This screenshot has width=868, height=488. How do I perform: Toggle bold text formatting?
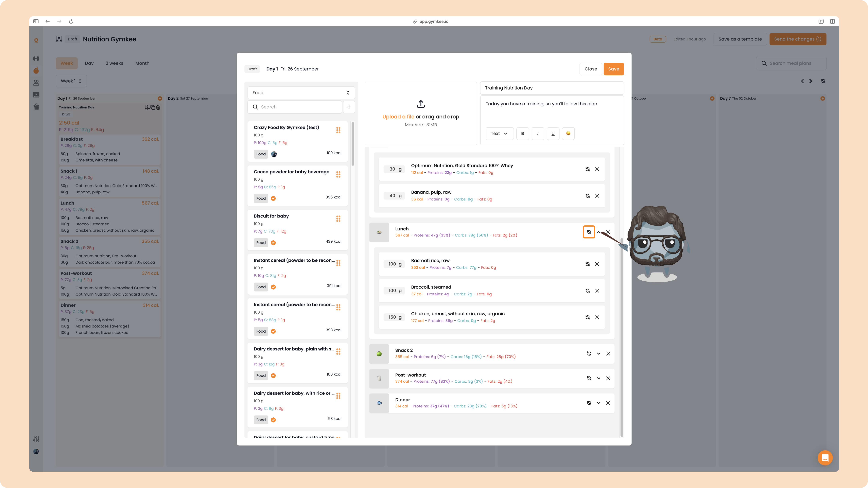tap(523, 133)
